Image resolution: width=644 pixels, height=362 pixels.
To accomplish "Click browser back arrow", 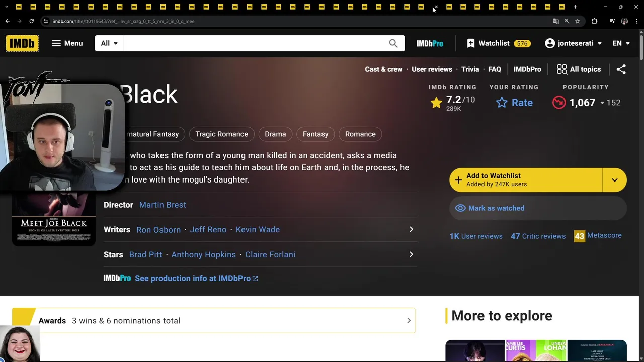I will 7,21.
